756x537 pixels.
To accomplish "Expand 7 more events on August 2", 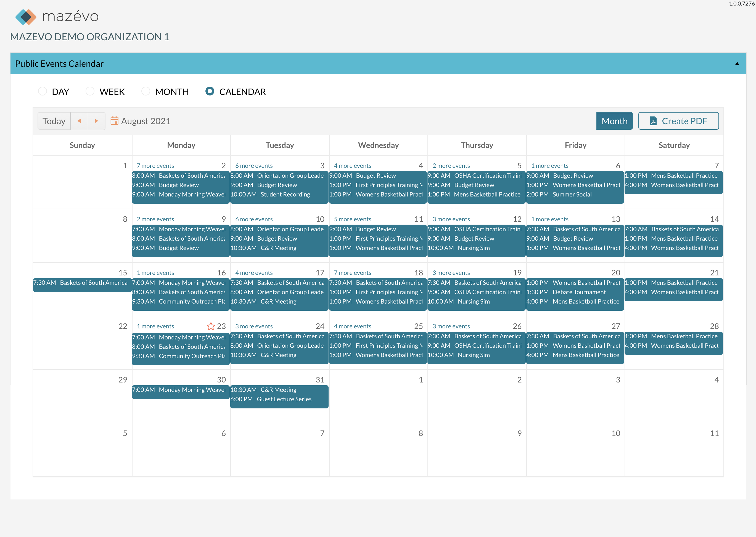I will point(155,166).
